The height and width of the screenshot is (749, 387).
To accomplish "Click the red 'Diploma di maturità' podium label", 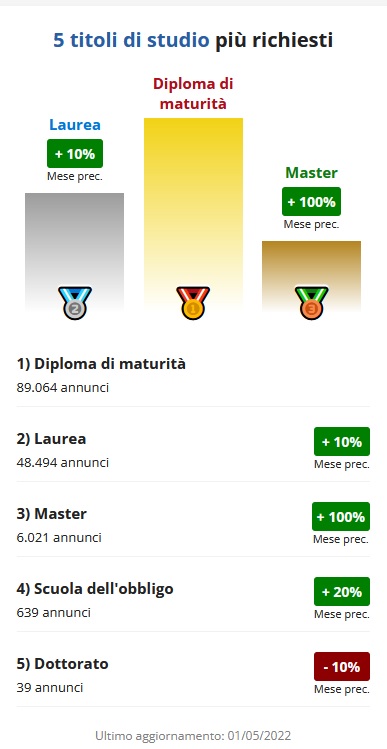I will (194, 94).
